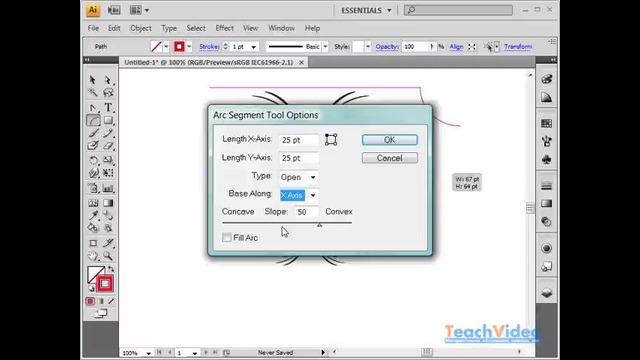Select the Symbol Sprayer tool
Image resolution: width=640 pixels, height=360 pixels.
tap(93, 188)
